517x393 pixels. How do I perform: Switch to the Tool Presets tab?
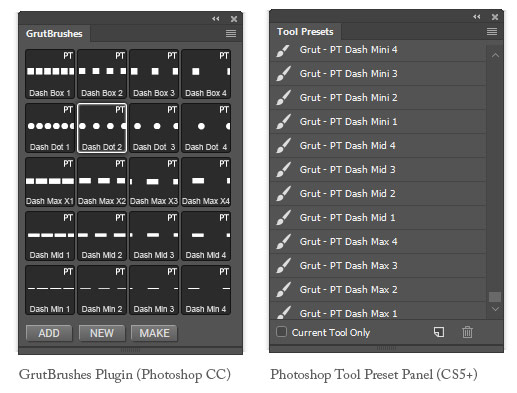[x=305, y=32]
